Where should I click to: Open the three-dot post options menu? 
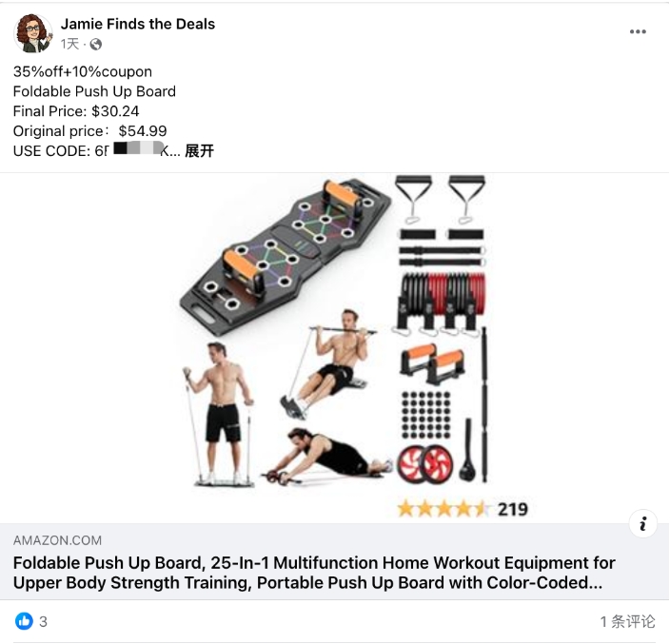(638, 31)
